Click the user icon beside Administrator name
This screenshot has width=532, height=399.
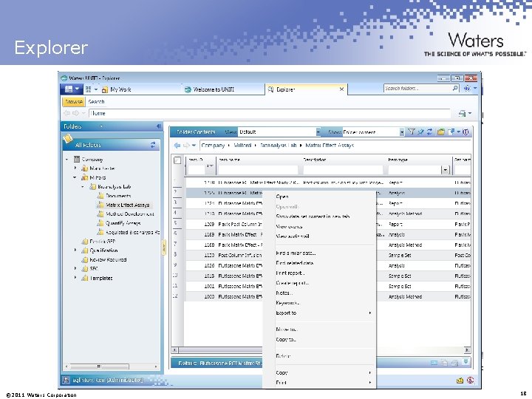pos(66,380)
